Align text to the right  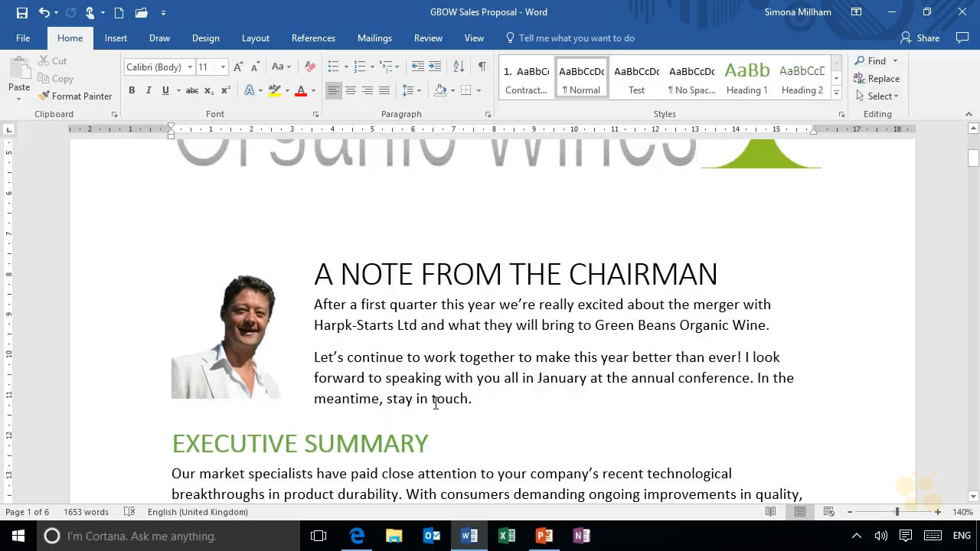pyautogui.click(x=367, y=90)
